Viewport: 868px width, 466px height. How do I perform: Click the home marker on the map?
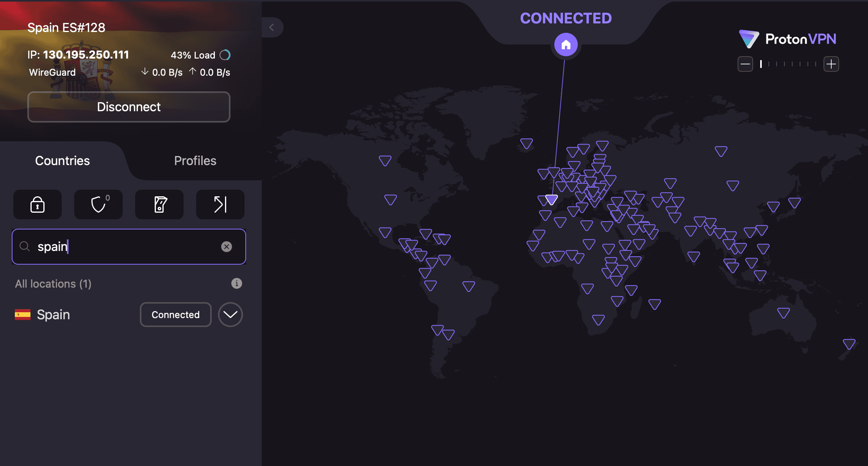[566, 45]
